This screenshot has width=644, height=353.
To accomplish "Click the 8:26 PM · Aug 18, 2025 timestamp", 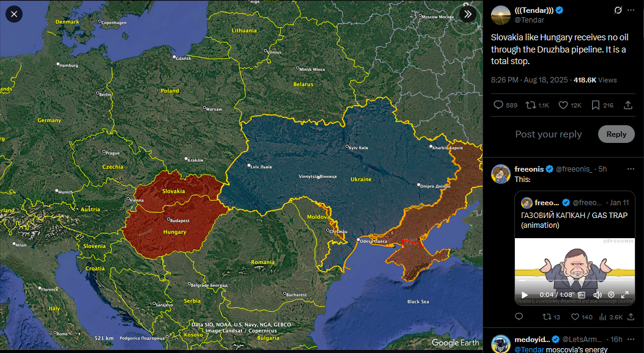I will pos(530,80).
